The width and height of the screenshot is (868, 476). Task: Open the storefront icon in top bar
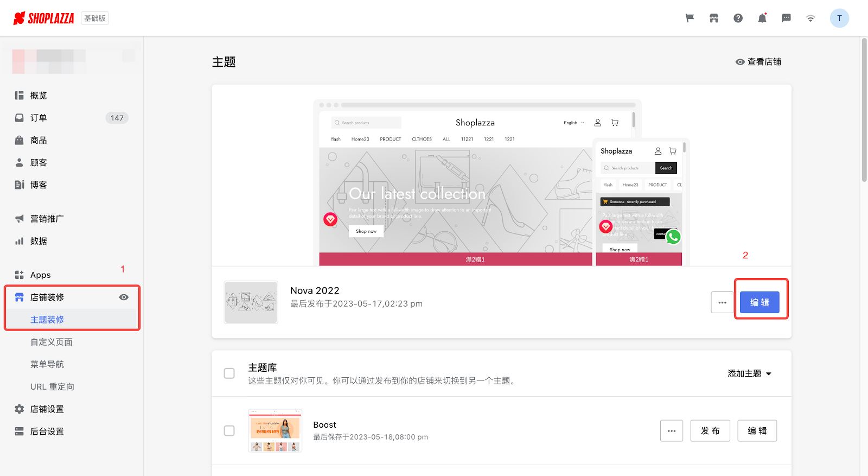click(714, 18)
